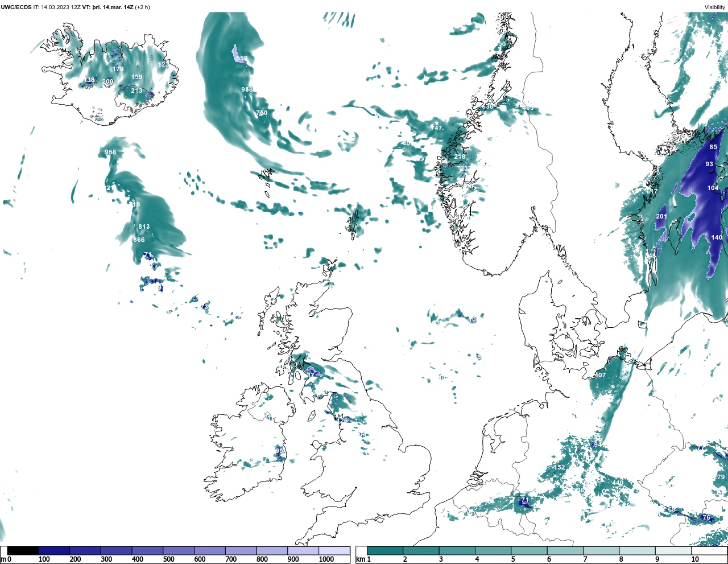Click the '159' value over Iceland

tap(136, 77)
